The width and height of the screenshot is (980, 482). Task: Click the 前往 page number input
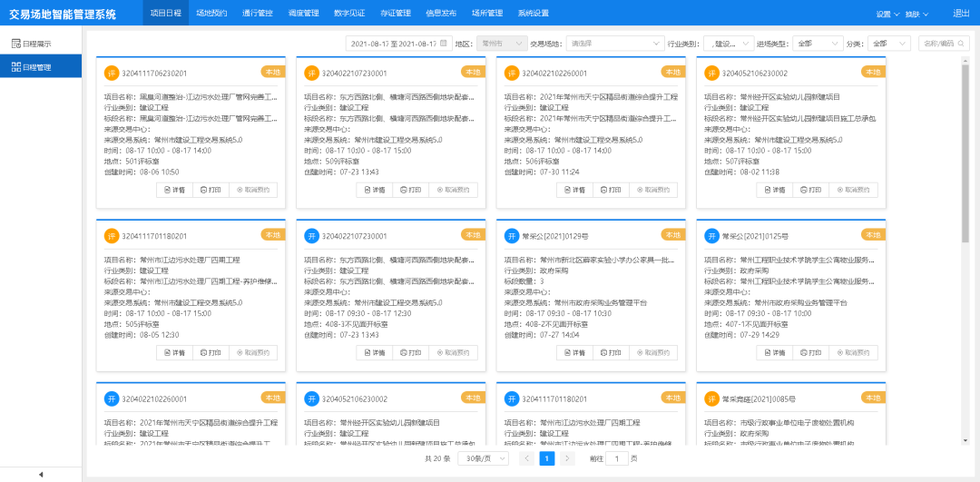pos(617,458)
